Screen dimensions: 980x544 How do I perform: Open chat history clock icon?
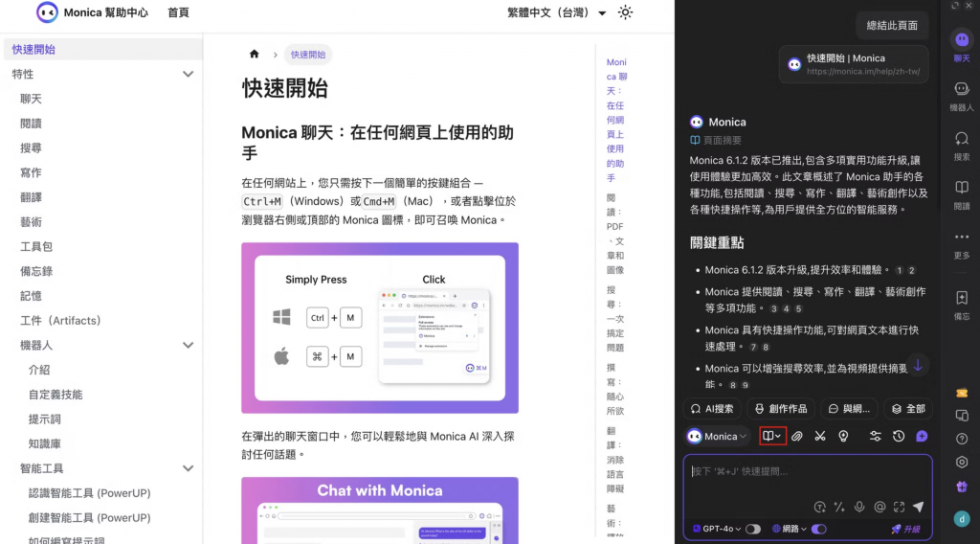tap(899, 437)
